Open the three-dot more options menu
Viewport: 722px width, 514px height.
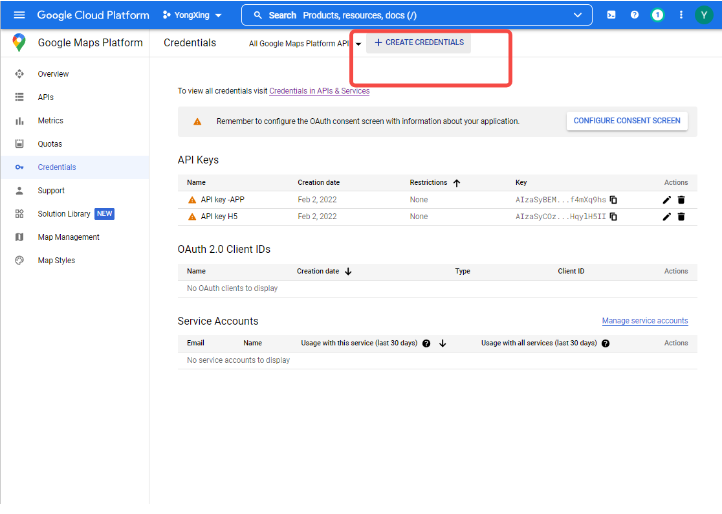pyautogui.click(x=681, y=15)
